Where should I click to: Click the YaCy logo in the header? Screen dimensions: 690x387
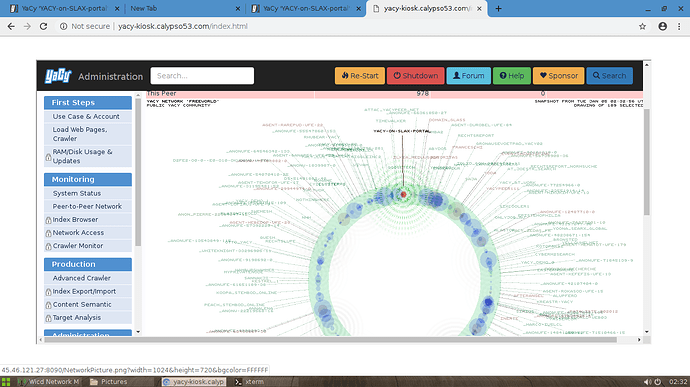(58, 76)
